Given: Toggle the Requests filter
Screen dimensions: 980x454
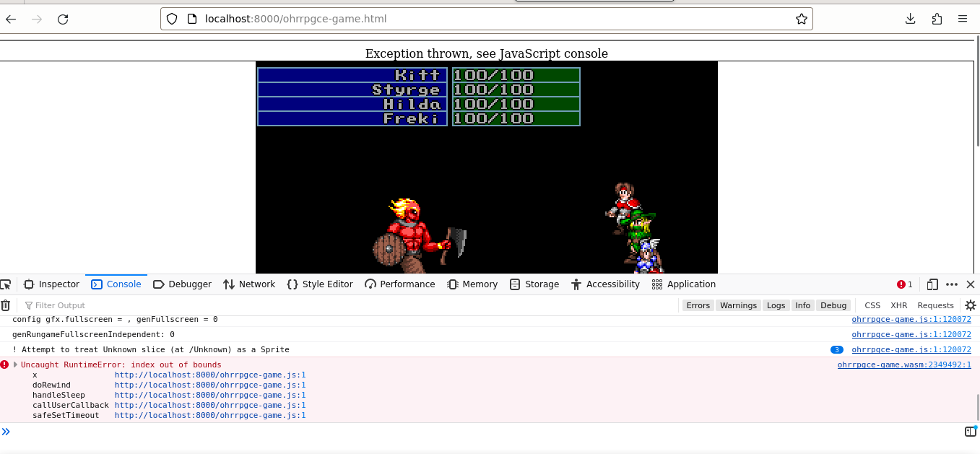Looking at the screenshot, I should (935, 305).
